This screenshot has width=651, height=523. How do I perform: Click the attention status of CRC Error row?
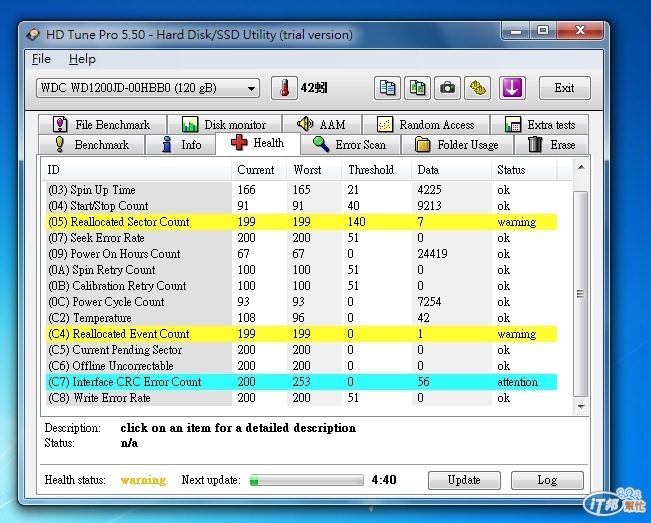click(517, 382)
